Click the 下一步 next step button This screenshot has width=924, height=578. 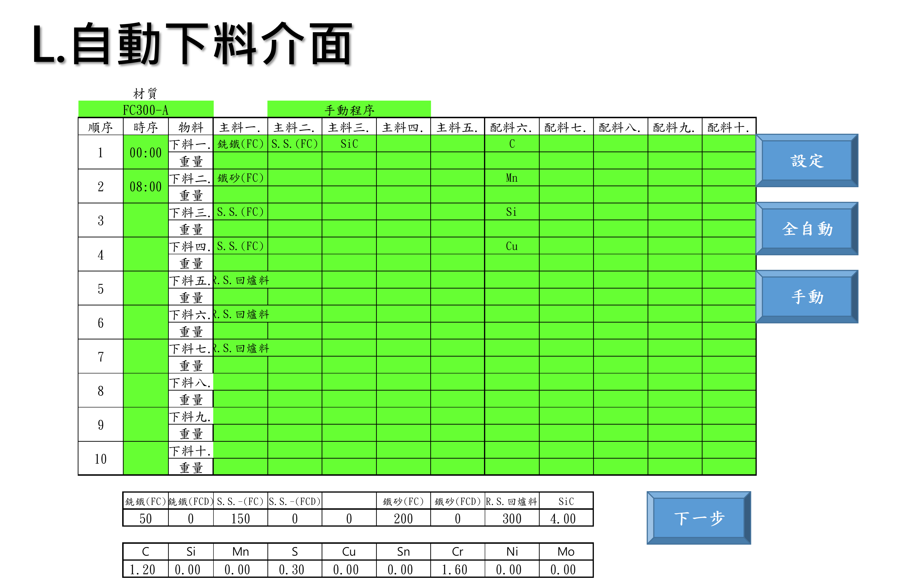[x=699, y=518]
